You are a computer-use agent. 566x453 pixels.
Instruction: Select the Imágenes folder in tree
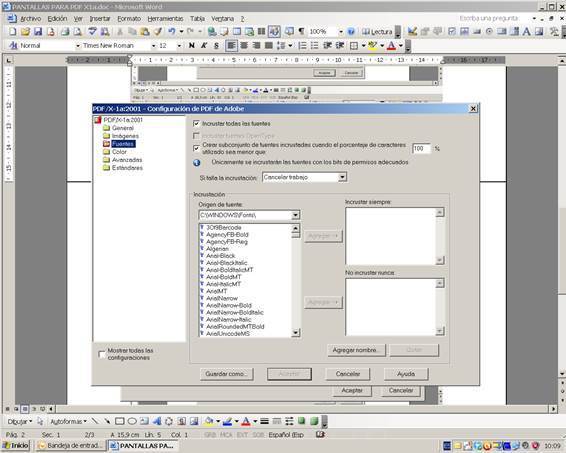pyautogui.click(x=125, y=136)
